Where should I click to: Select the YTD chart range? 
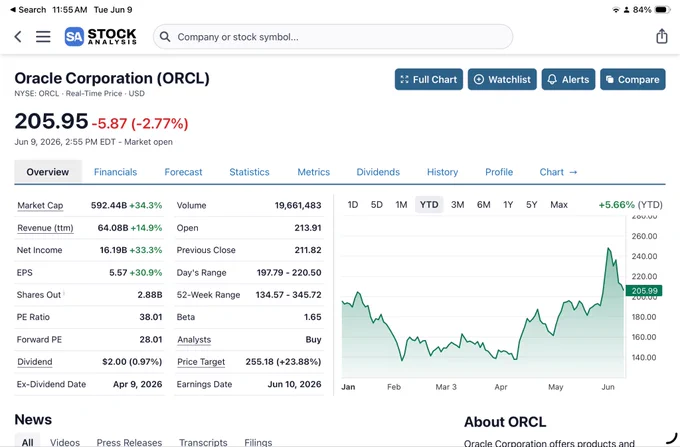429,205
